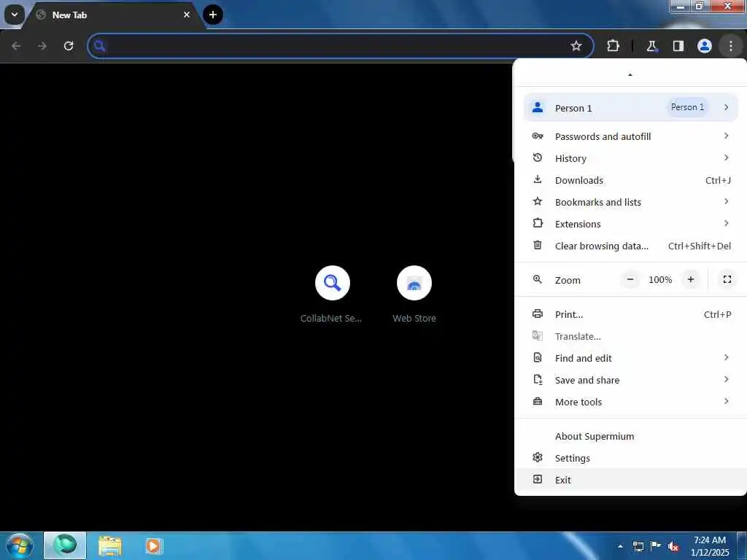Click the key icon beside Passwords and autofill
Image resolution: width=747 pixels, height=560 pixels.
[x=538, y=136]
